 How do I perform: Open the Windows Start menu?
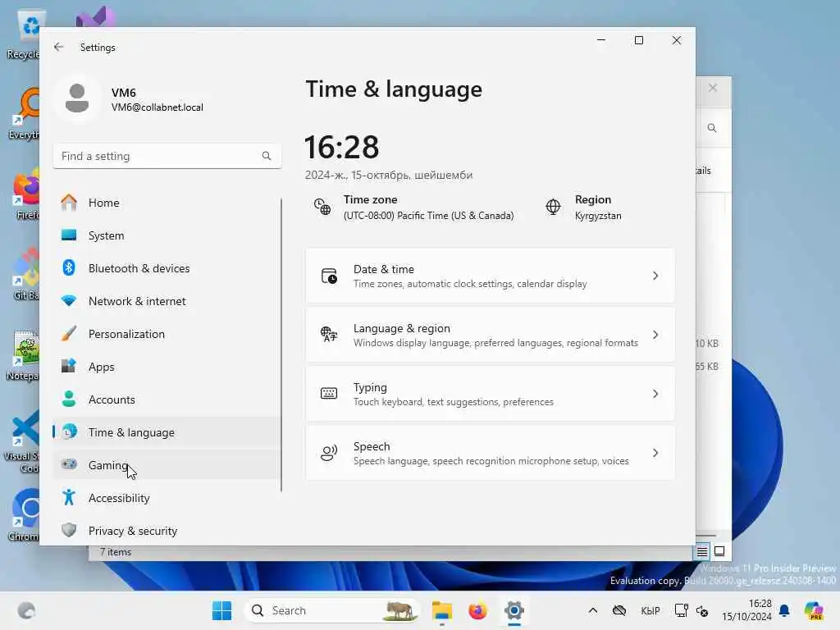click(221, 610)
